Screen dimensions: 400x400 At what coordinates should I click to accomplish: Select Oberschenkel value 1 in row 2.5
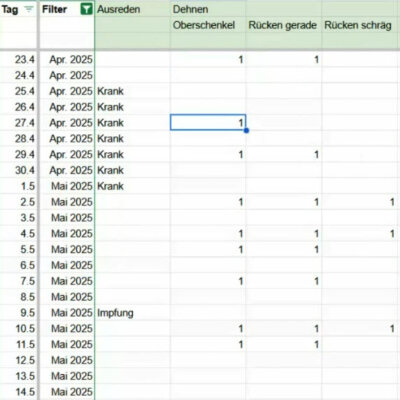pyautogui.click(x=208, y=202)
